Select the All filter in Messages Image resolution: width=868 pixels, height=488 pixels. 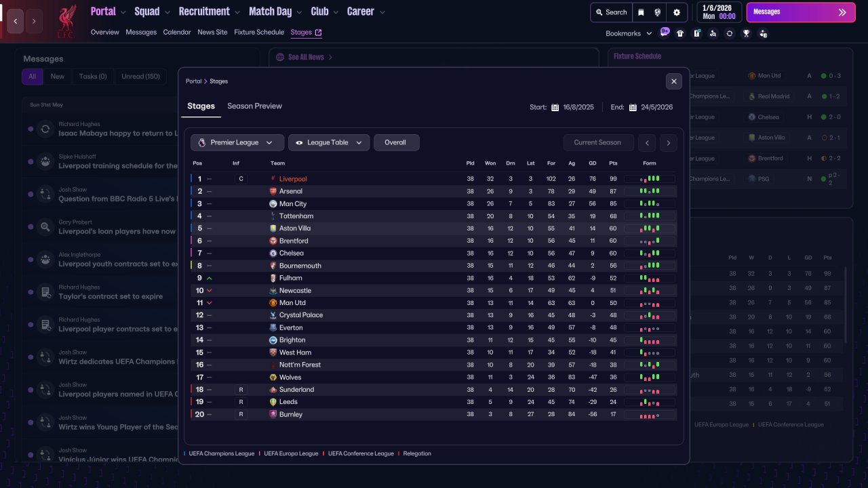32,77
